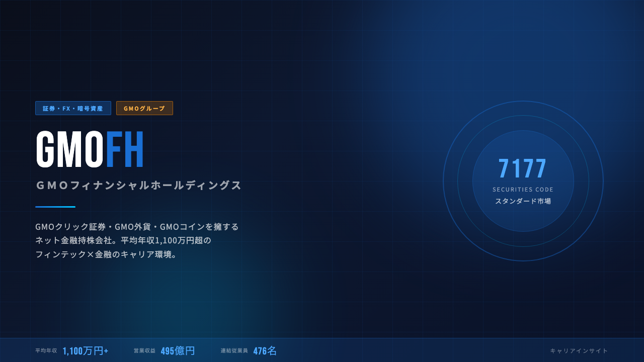Click the line フィンテック×金融のキャリア環境。
Viewport: 644px width, 362px height.
(107, 254)
